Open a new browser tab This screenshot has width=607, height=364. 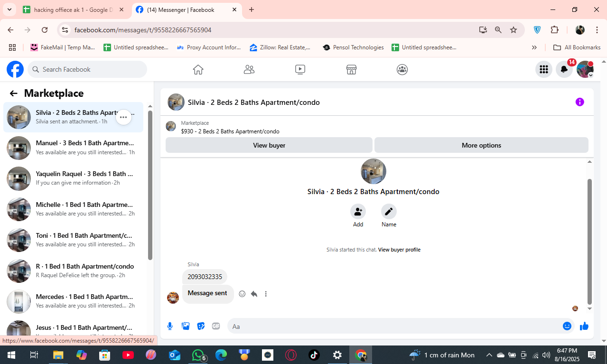coord(252,9)
